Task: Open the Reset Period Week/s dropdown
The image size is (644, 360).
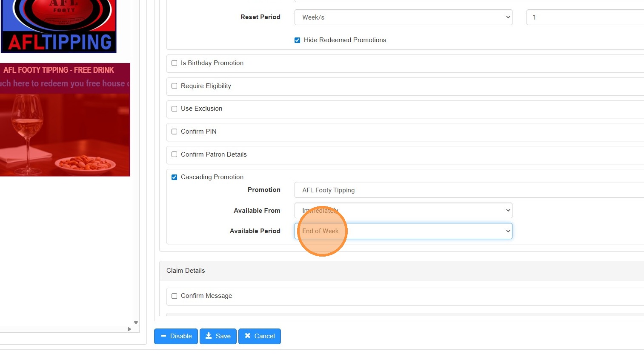Action: [403, 17]
